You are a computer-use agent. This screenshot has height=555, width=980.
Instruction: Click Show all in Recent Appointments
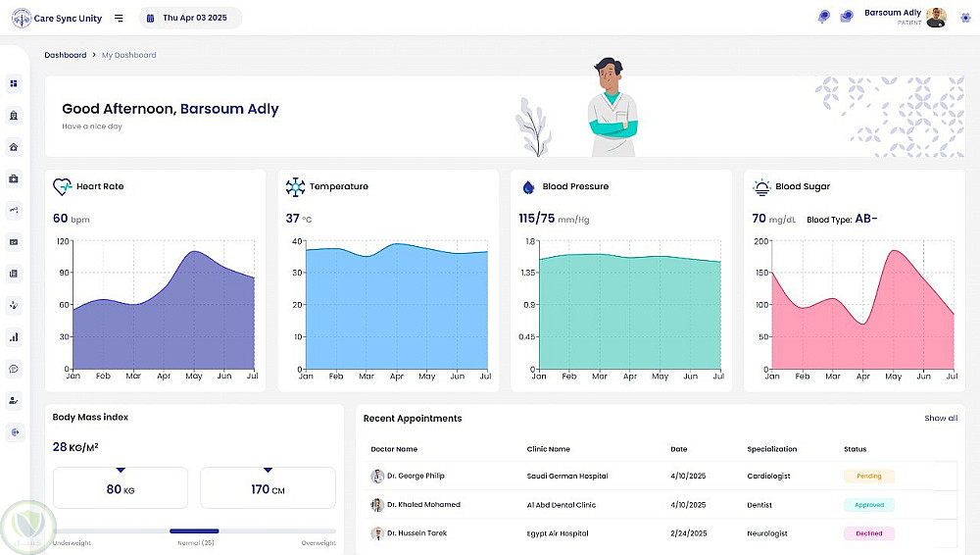click(x=941, y=418)
